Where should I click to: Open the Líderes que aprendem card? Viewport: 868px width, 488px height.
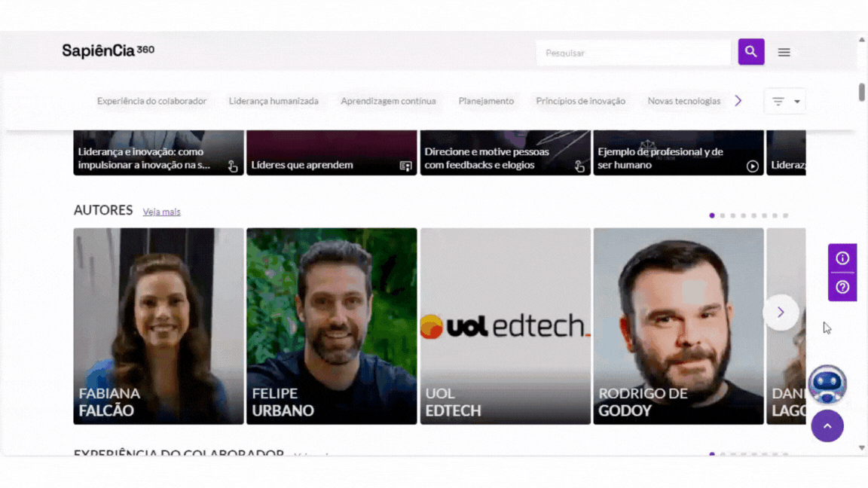332,153
